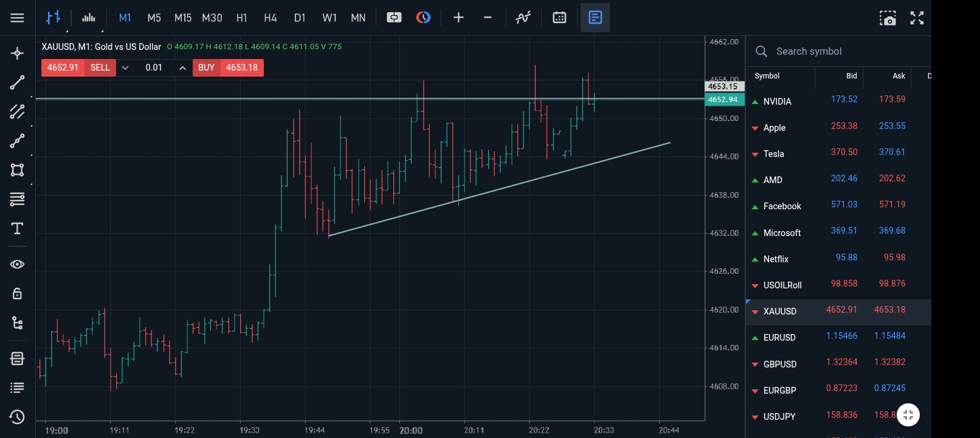Select the text label tool

pyautogui.click(x=17, y=228)
